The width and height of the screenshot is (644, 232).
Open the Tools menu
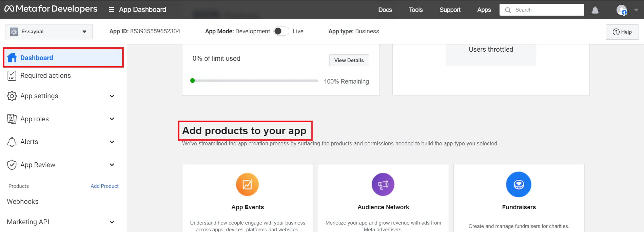pyautogui.click(x=416, y=10)
